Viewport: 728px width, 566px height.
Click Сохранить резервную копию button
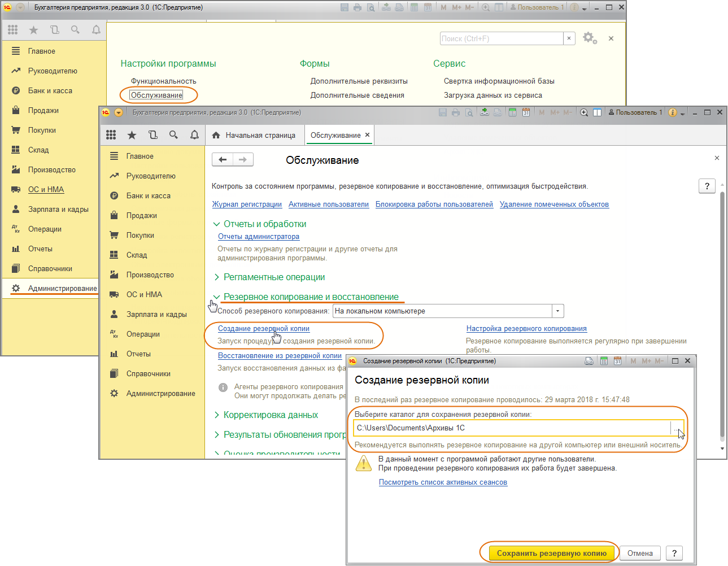(551, 553)
